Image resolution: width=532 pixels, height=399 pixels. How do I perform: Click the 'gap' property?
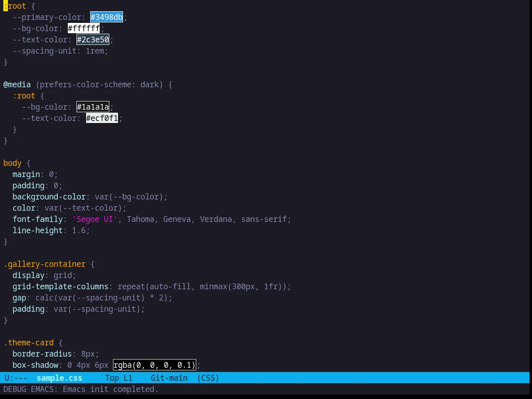[19, 298]
